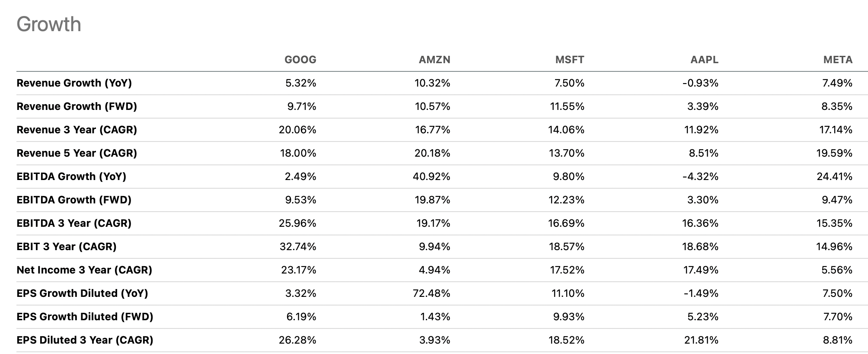
Task: Select the AMZN ticker header
Action: [x=434, y=60]
